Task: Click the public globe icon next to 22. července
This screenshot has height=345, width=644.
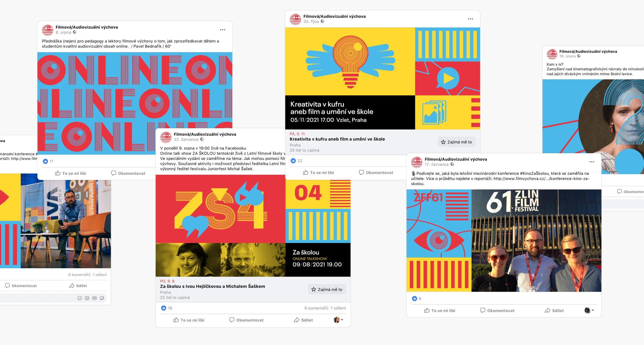Action: [202, 139]
